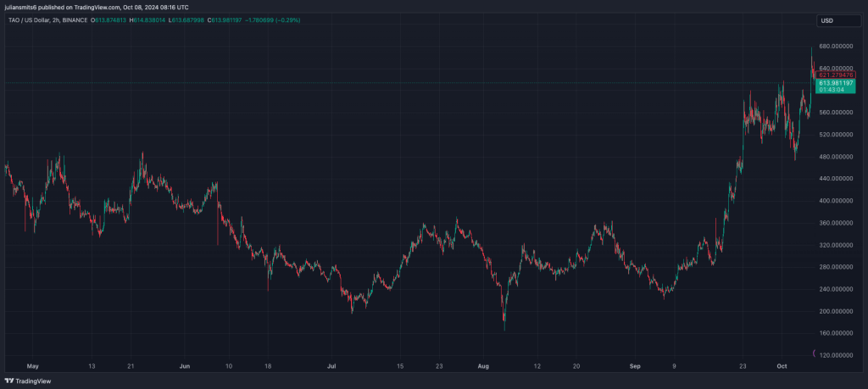This screenshot has width=868, height=389.
Task: Click the 680.000000 price axis label
Action: [x=837, y=46]
